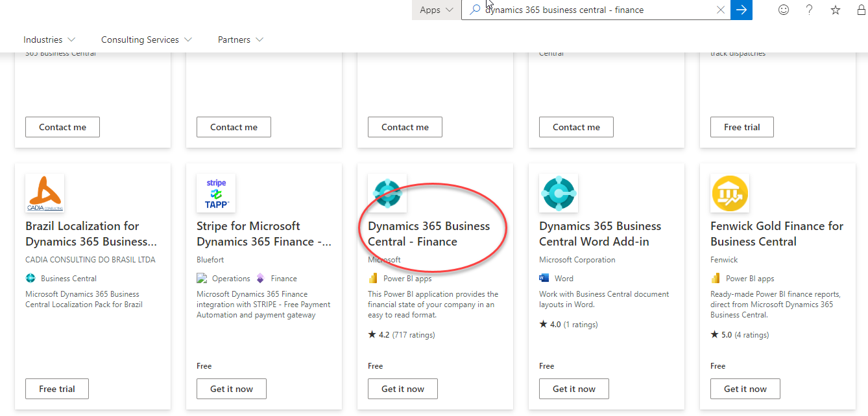Open Fenwick Gold Finance for Business Central

tap(777, 234)
